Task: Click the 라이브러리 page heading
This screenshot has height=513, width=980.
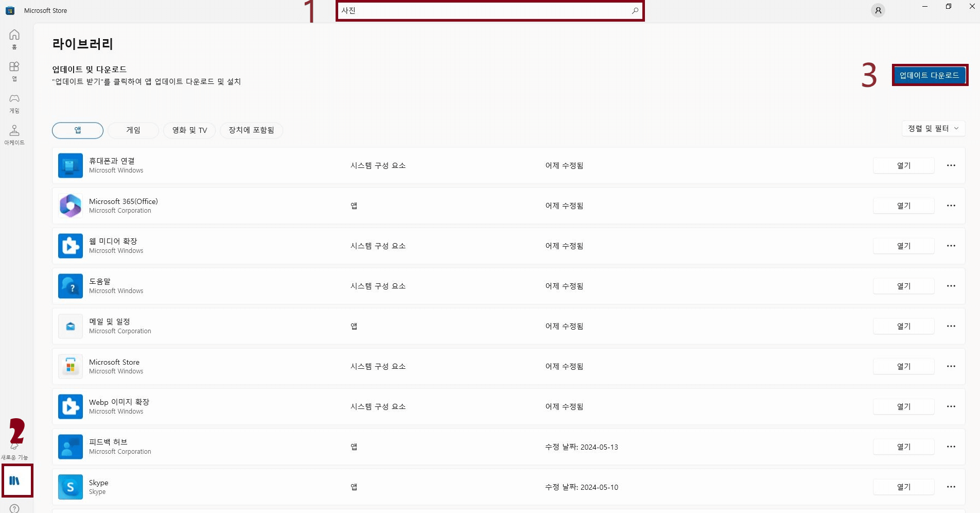Action: coord(82,44)
